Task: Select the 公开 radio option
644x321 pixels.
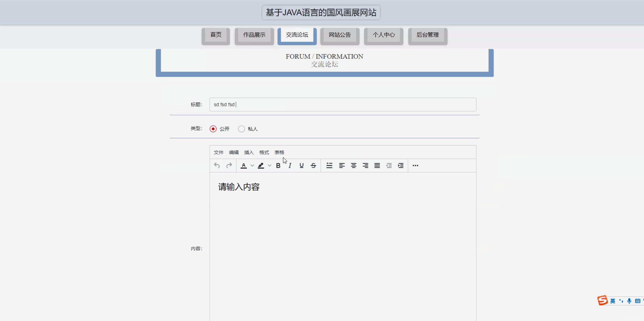Action: [x=213, y=129]
